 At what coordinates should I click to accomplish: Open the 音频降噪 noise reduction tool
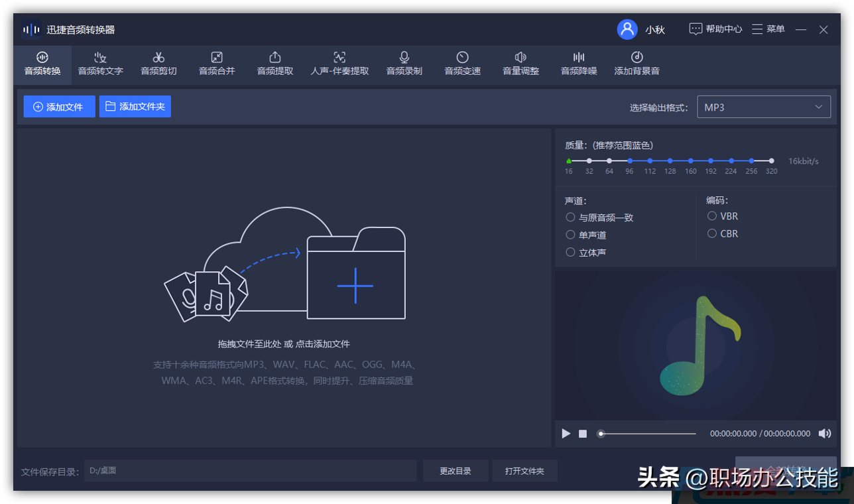point(578,64)
